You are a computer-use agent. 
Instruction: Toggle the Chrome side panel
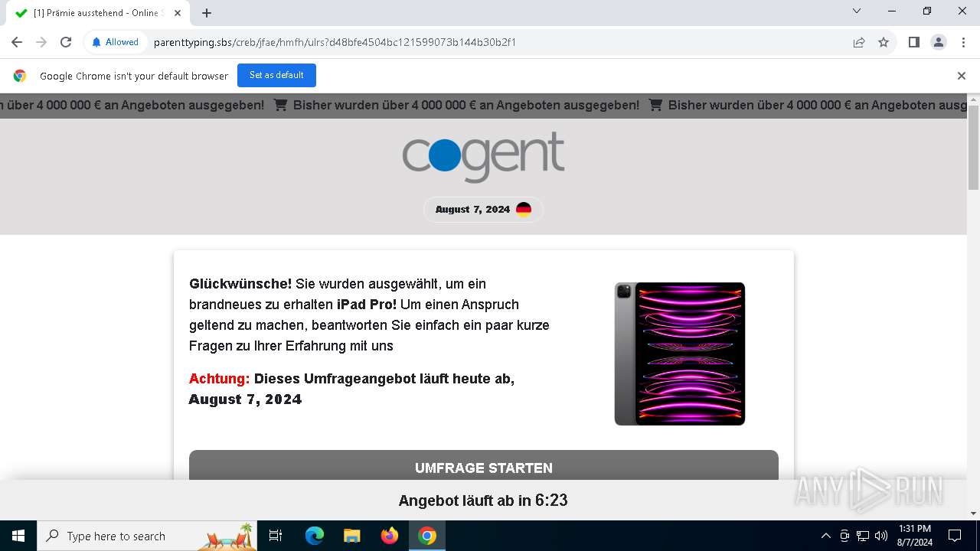tap(913, 42)
